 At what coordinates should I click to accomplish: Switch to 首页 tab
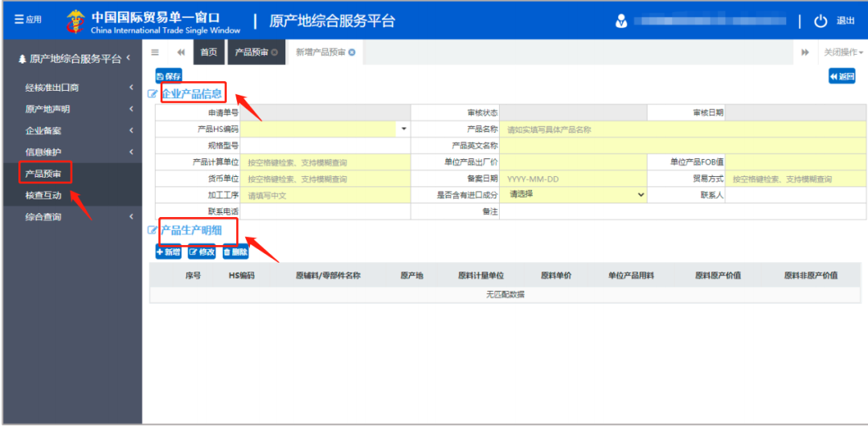click(209, 52)
